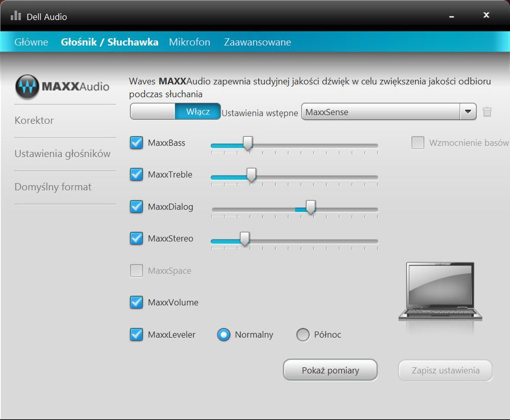The width and height of the screenshot is (510, 420).
Task: Tick the MaxxSpace checkbox
Action: click(136, 271)
